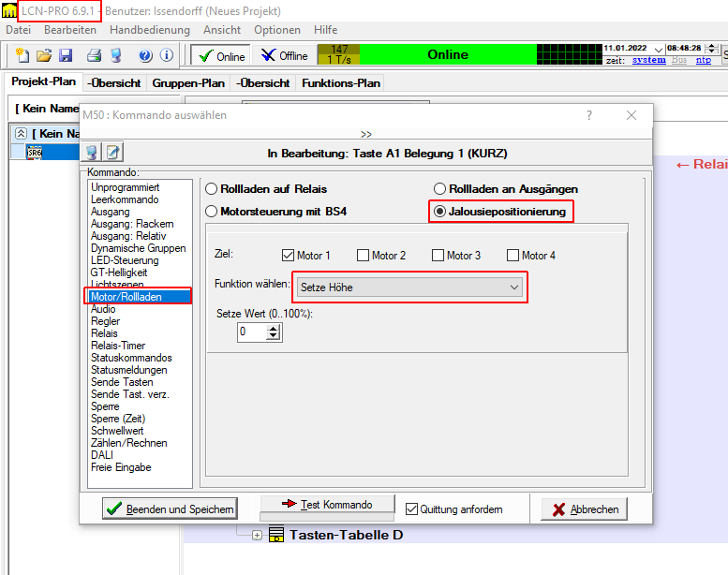Uncheck Quittung anfordern checkbox
The width and height of the screenshot is (728, 575).
click(x=411, y=509)
